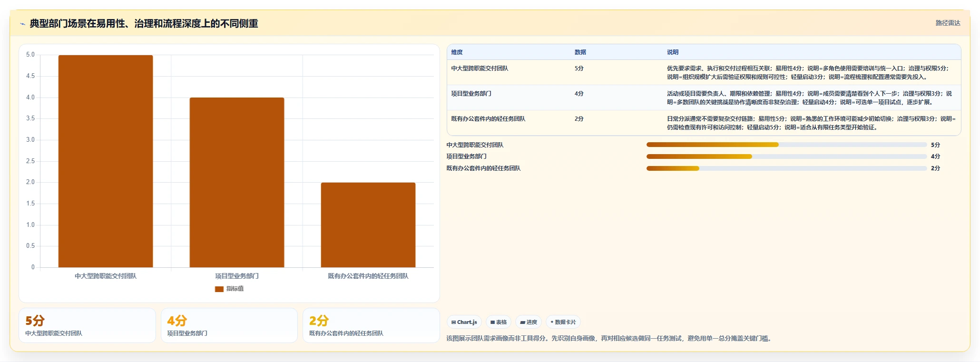Open the 4分 项目型业务部门 data card
Screen dimensions: 980x362
pos(229,325)
